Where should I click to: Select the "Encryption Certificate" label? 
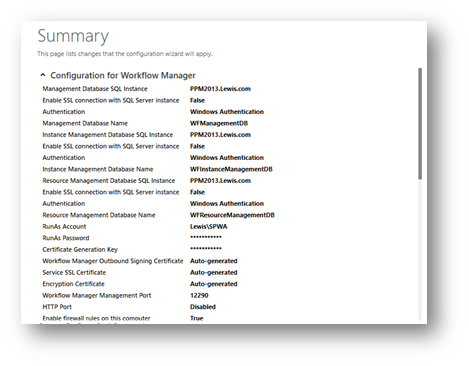point(73,284)
